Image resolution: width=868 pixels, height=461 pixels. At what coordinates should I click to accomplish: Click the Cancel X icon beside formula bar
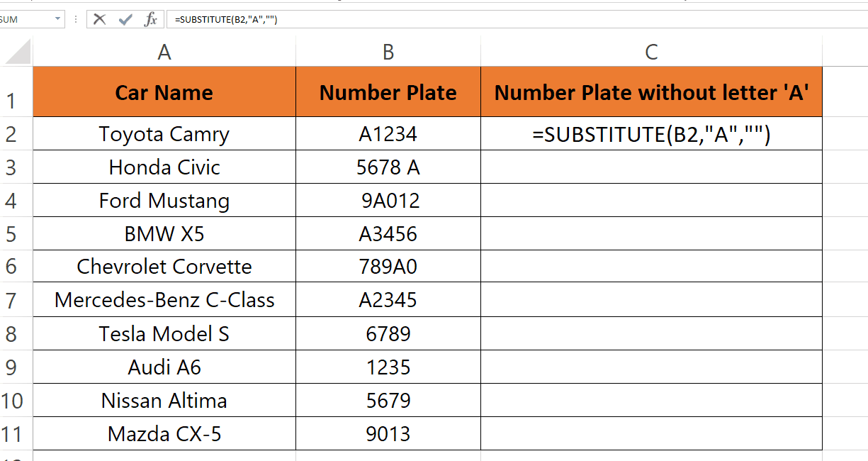click(x=98, y=19)
